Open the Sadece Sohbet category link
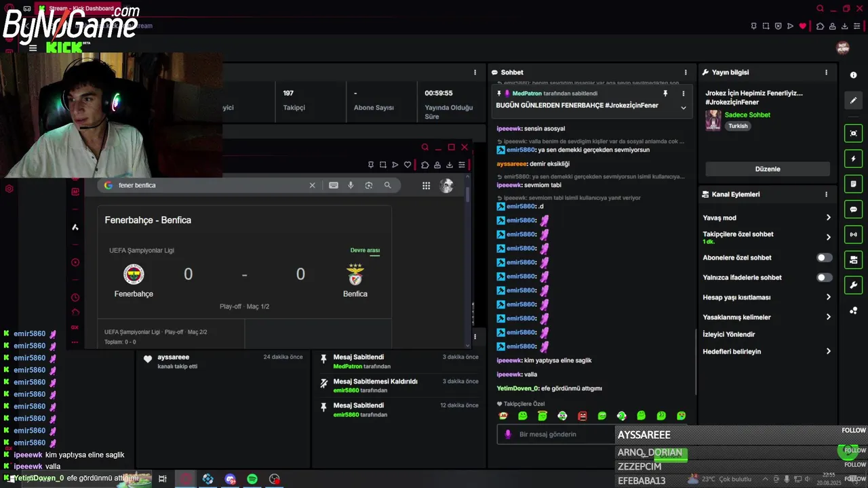Viewport: 868px width, 488px height. click(747, 115)
